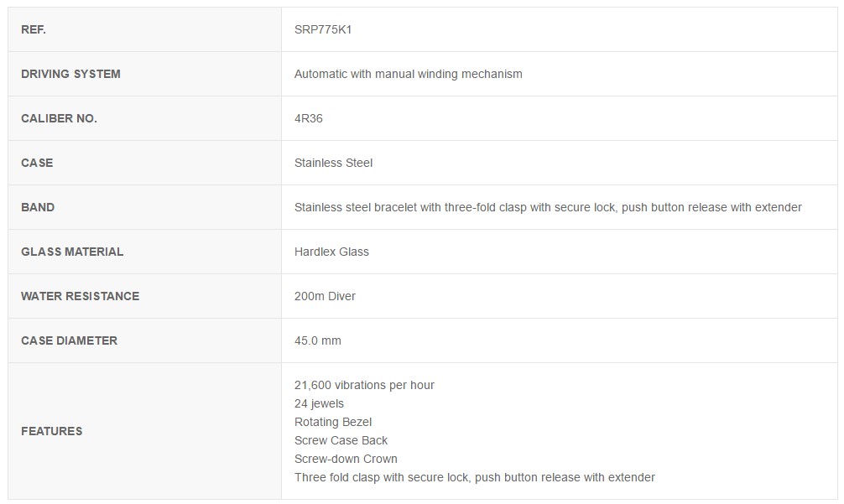
Task: Click the Hardlex Glass value
Action: 331,252
